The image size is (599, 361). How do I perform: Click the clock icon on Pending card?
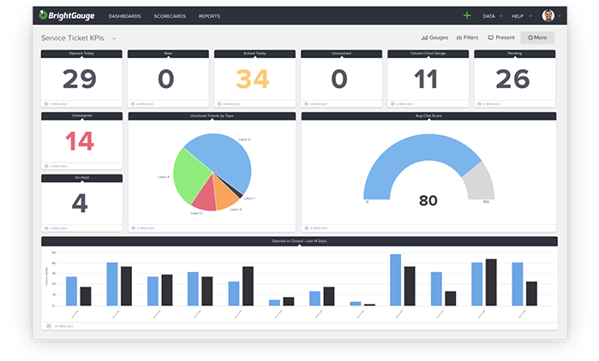(x=479, y=104)
